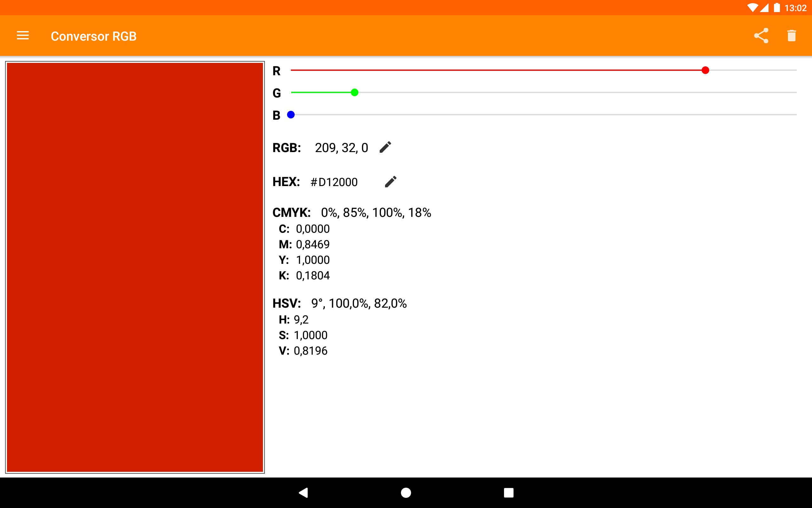Tap the trash delete icon
The image size is (812, 508).
click(x=791, y=36)
